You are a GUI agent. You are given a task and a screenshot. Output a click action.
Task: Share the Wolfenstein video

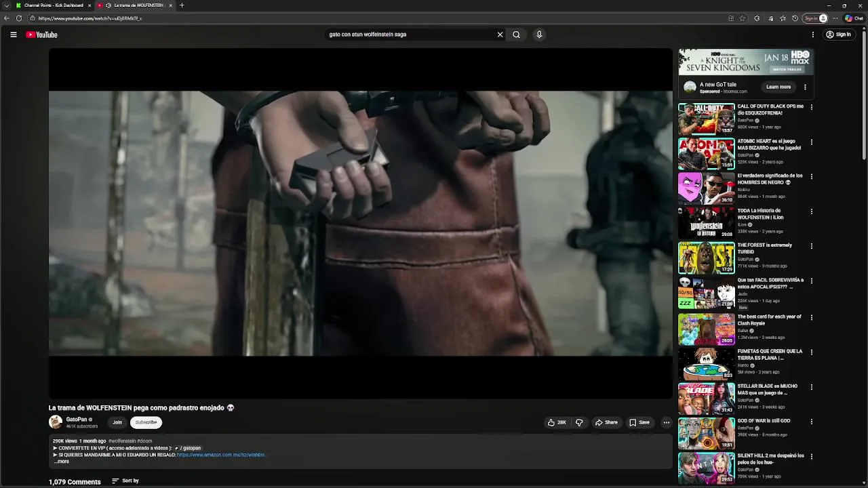(x=606, y=422)
